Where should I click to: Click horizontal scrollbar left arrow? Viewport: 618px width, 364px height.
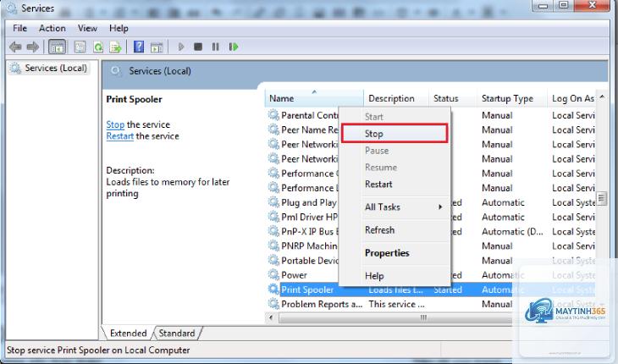click(x=271, y=317)
